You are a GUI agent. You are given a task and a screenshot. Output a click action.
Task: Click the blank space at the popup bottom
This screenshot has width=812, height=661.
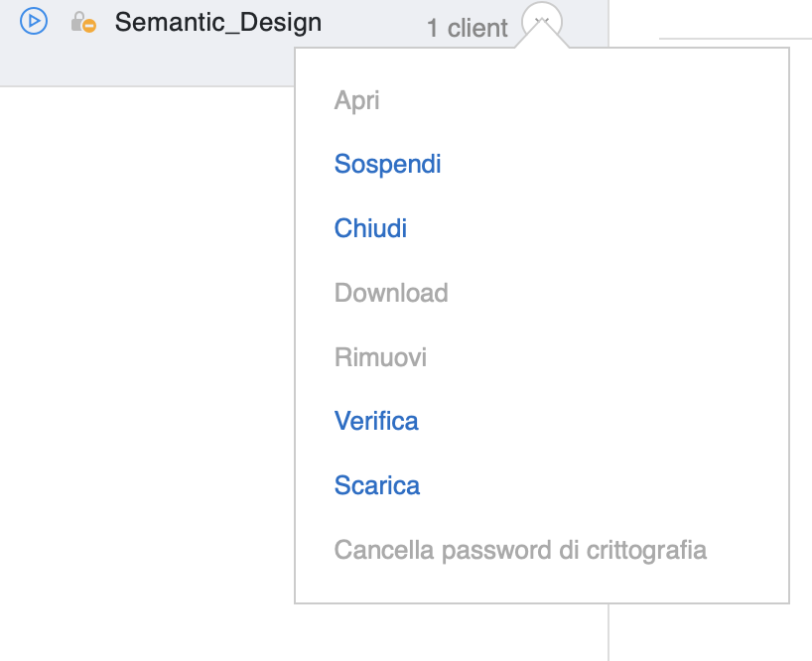542,585
